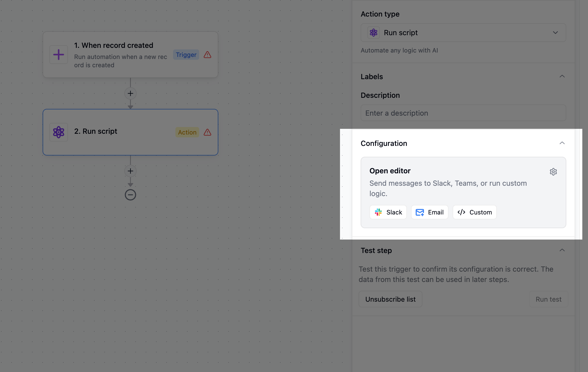
Task: Click the Action badge on Run script
Action: click(x=187, y=132)
